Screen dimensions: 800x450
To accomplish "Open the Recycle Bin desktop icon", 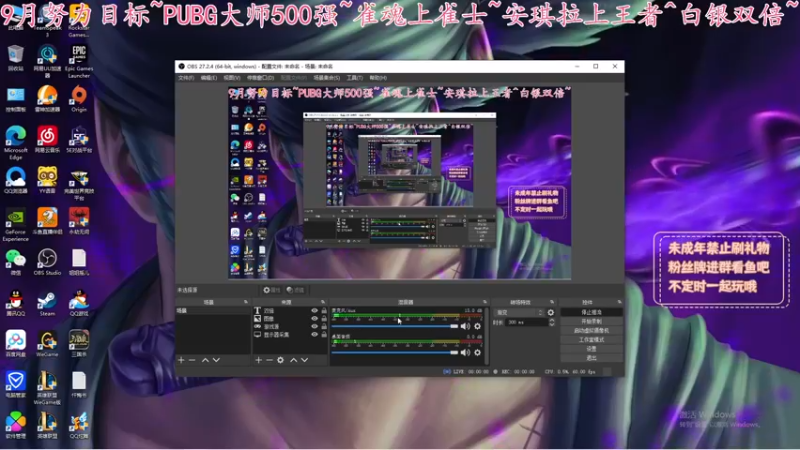I will tap(16, 58).
